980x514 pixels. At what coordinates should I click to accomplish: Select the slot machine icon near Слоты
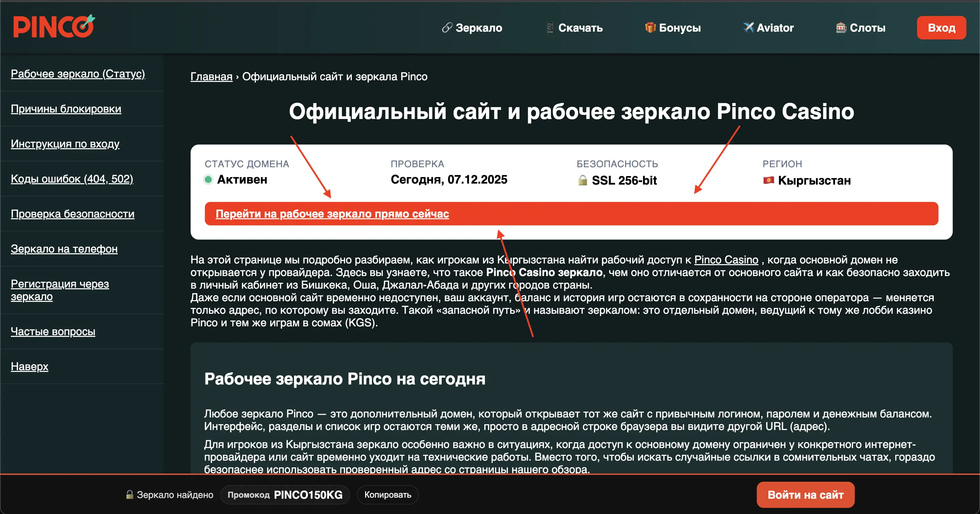pos(842,28)
